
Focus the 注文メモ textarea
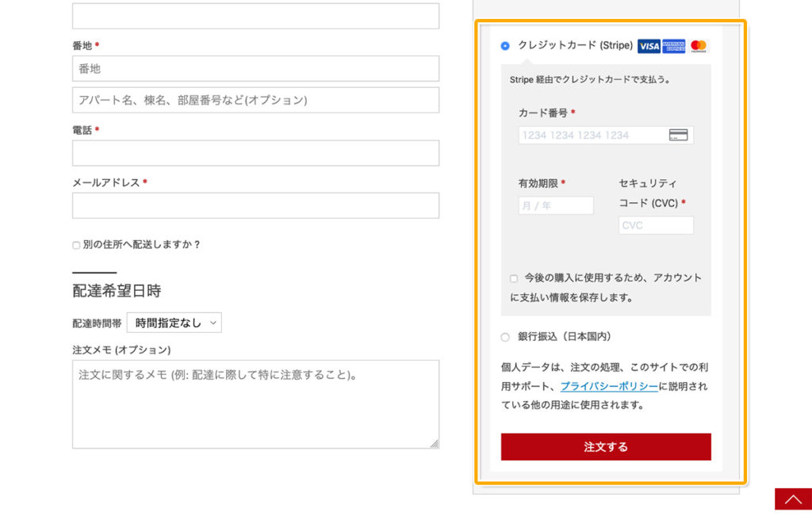pos(256,404)
